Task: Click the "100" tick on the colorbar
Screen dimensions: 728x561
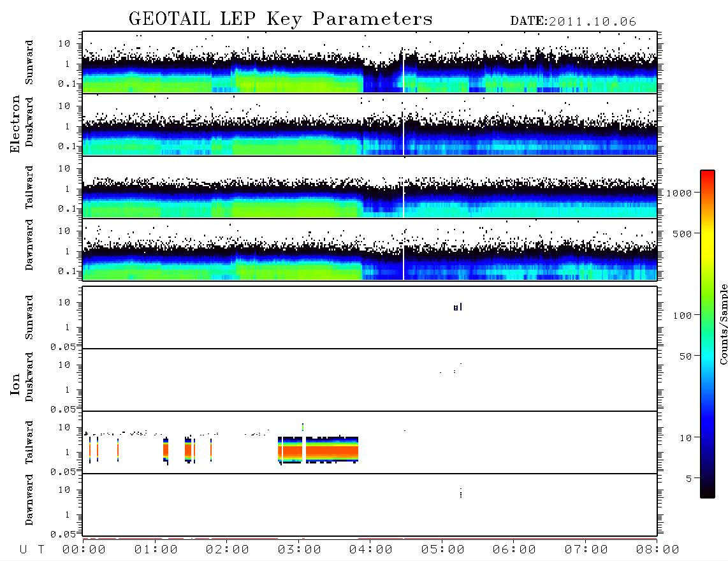Action: (x=682, y=316)
